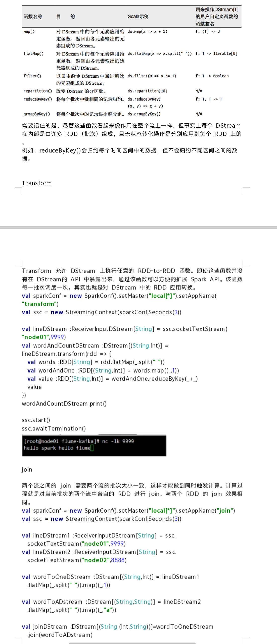Click the '"node01",9999)' line in transform example
The width and height of the screenshot is (277, 644).
click(x=44, y=337)
